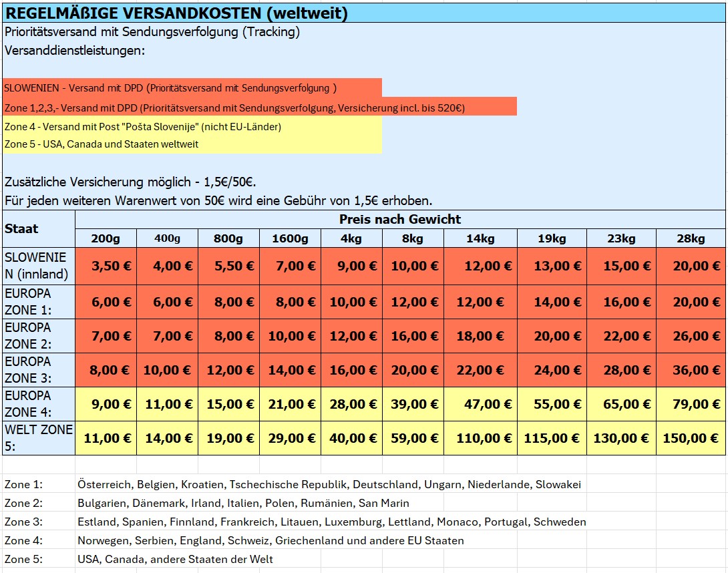Screen dimensions: 728x573
Task: Click the Zone 2 country list 'Bulgarien, Dänemark, Irland'
Action: [243, 503]
